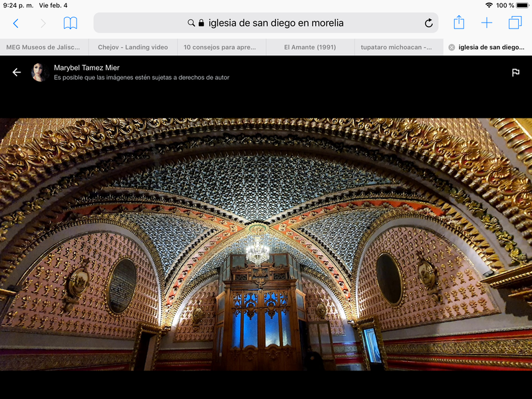
Task: Switch to Chejov - Landing video tab
Action: pyautogui.click(x=133, y=47)
